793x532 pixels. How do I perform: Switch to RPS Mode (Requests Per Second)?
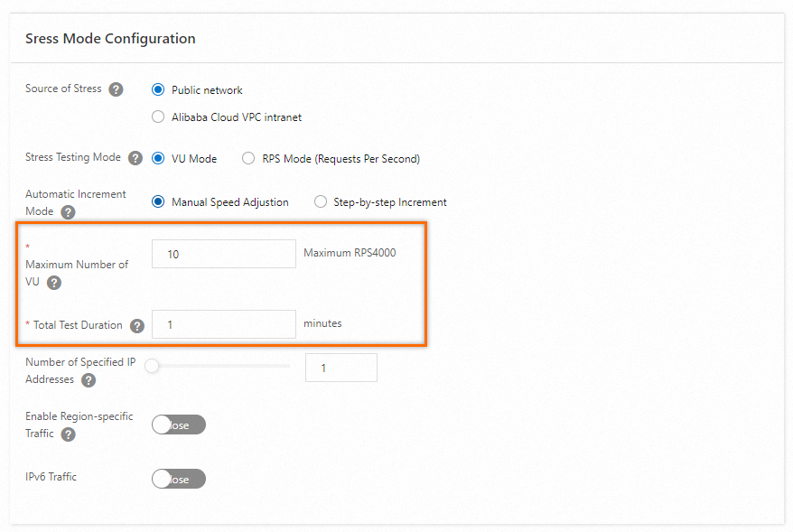pyautogui.click(x=248, y=158)
